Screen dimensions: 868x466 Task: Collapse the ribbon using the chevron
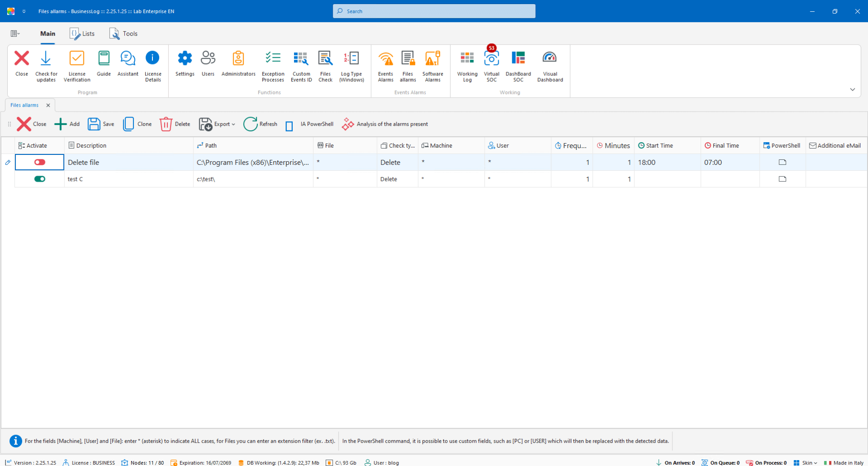coord(852,89)
